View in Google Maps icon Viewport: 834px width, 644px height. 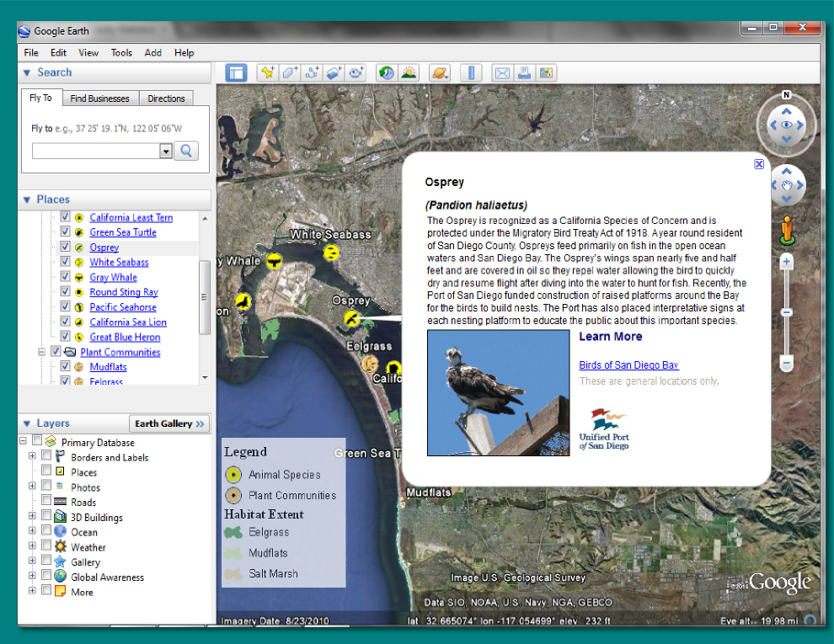(546, 72)
